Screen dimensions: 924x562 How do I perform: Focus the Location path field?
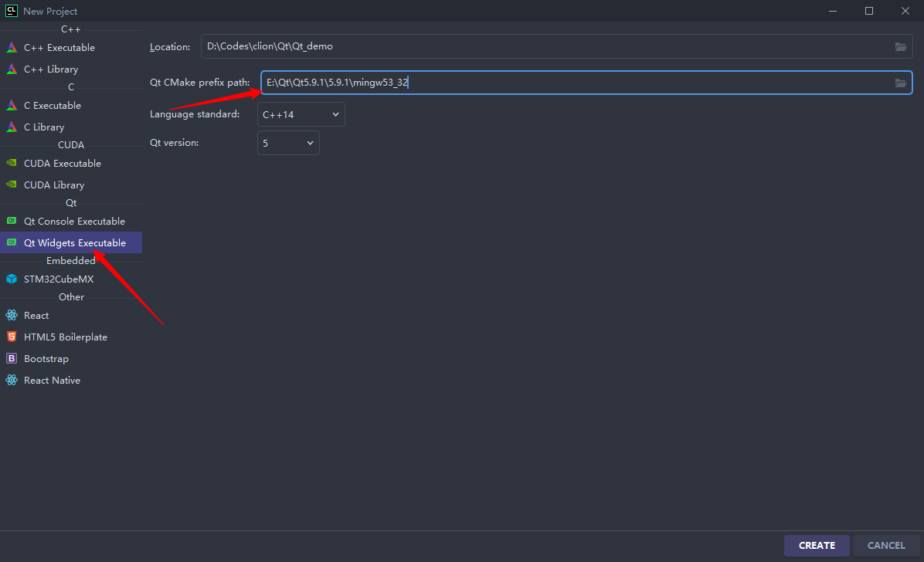557,46
